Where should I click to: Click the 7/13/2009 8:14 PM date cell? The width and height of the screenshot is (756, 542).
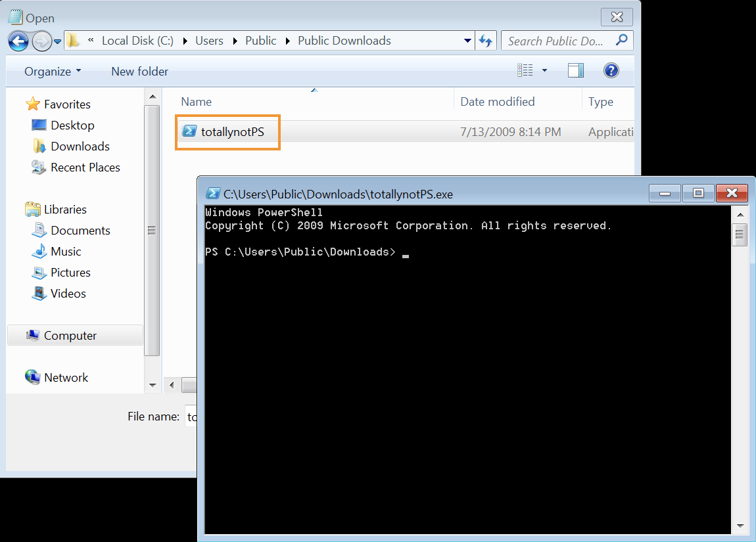[x=511, y=132]
